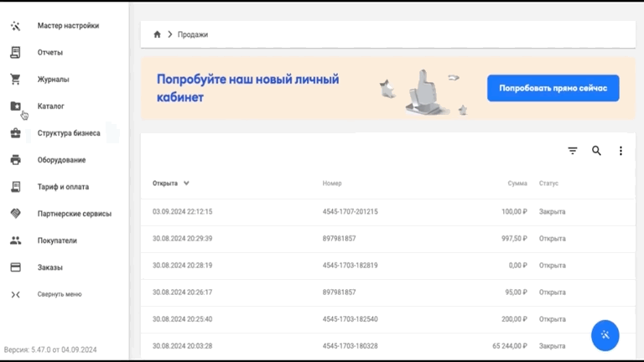644x362 pixels.
Task: Click sale number 4545-1703-182819
Action: pos(350,266)
